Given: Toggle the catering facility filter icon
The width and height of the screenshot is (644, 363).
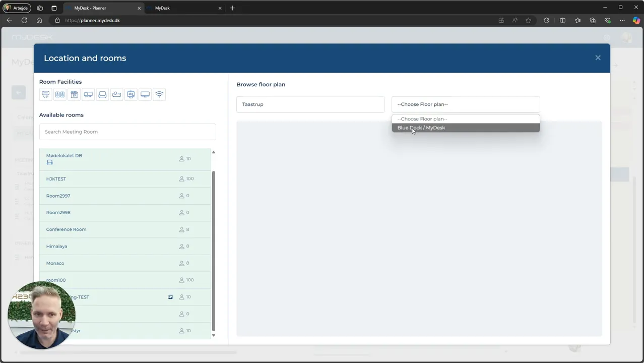Looking at the screenshot, I should point(74,94).
